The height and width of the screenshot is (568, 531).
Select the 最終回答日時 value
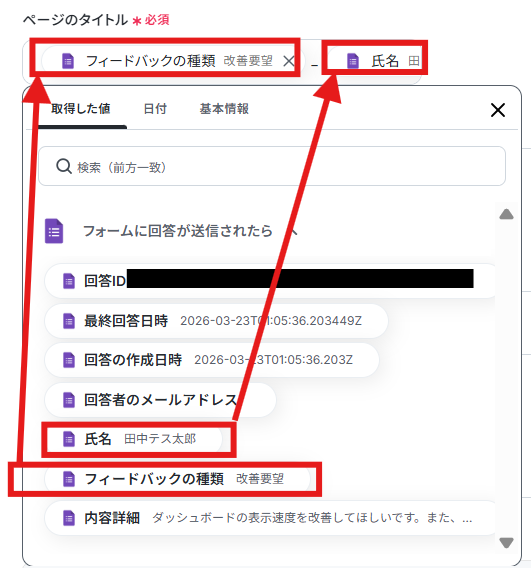click(x=216, y=321)
